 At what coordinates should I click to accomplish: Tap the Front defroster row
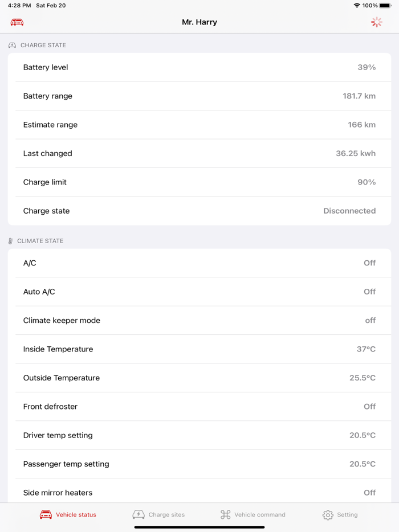pyautogui.click(x=199, y=407)
